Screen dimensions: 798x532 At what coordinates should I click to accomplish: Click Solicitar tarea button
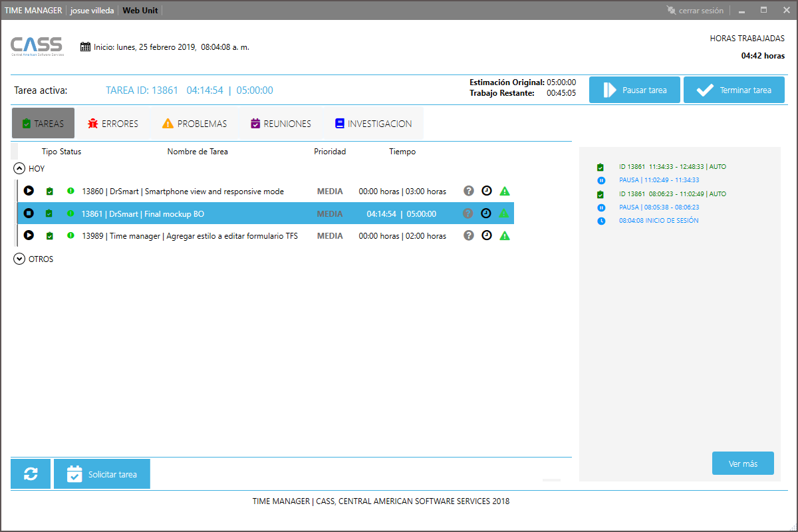tap(102, 474)
